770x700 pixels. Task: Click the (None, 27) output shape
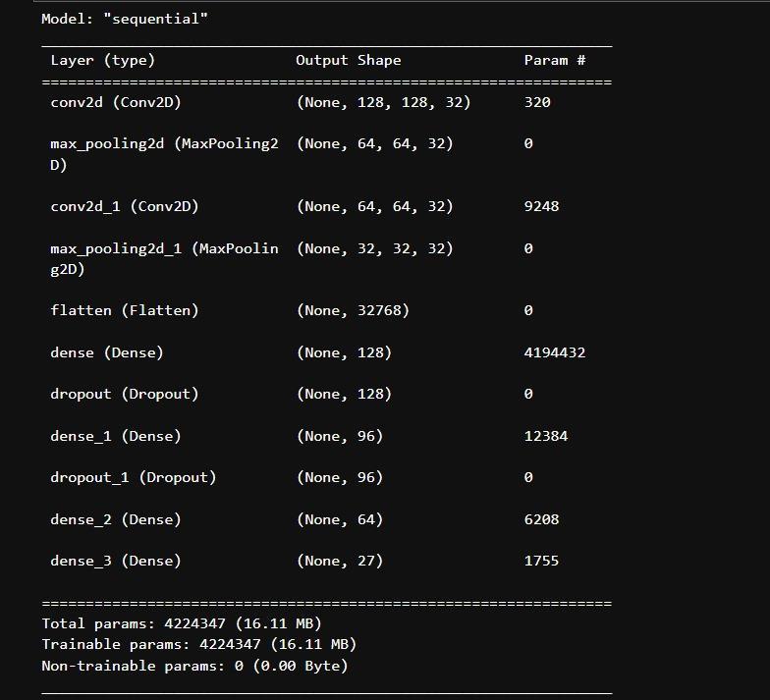(339, 561)
